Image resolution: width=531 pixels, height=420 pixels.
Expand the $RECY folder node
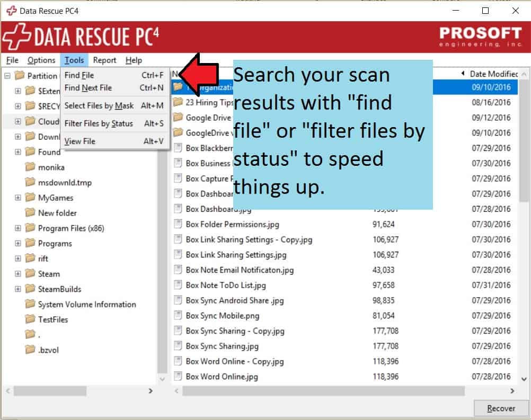coord(18,106)
